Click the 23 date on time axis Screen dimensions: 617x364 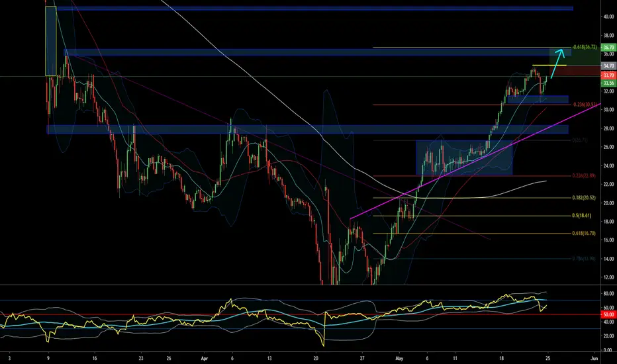click(141, 359)
